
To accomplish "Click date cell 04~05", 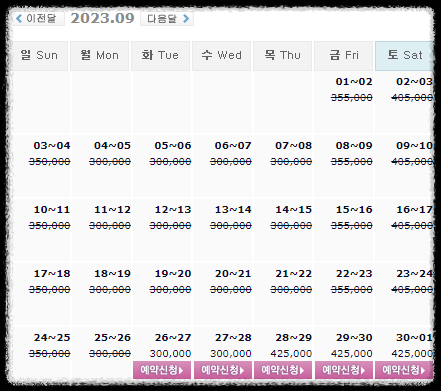I will 102,165.
